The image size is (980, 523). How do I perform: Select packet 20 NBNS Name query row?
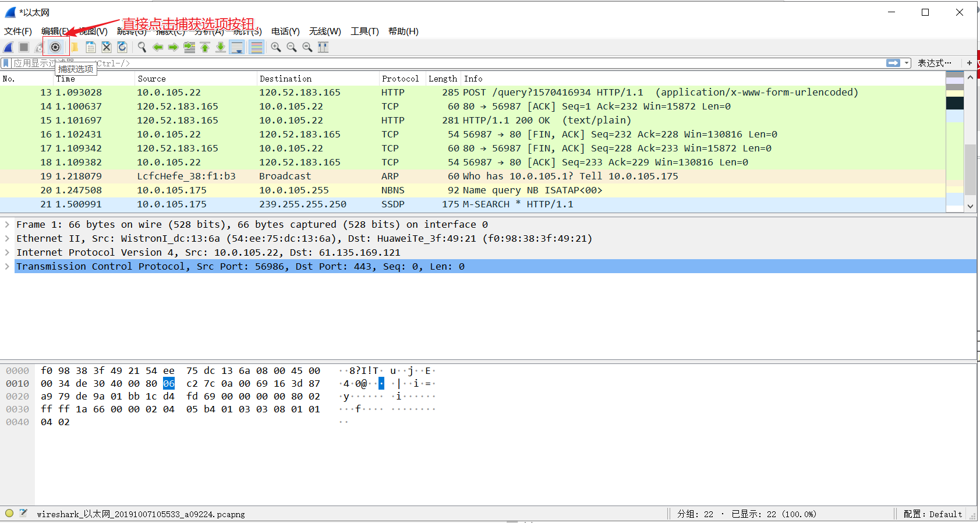[473, 190]
